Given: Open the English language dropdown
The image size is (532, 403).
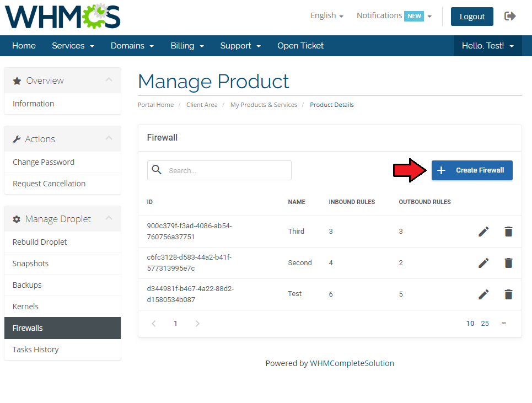Looking at the screenshot, I should 327,15.
